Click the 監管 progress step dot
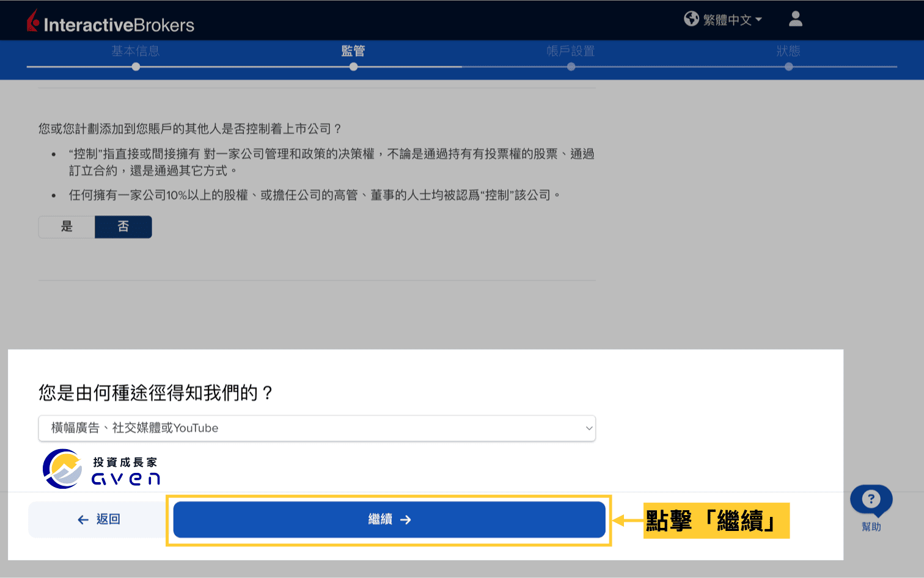Screen dimensions: 924x578 pyautogui.click(x=353, y=66)
